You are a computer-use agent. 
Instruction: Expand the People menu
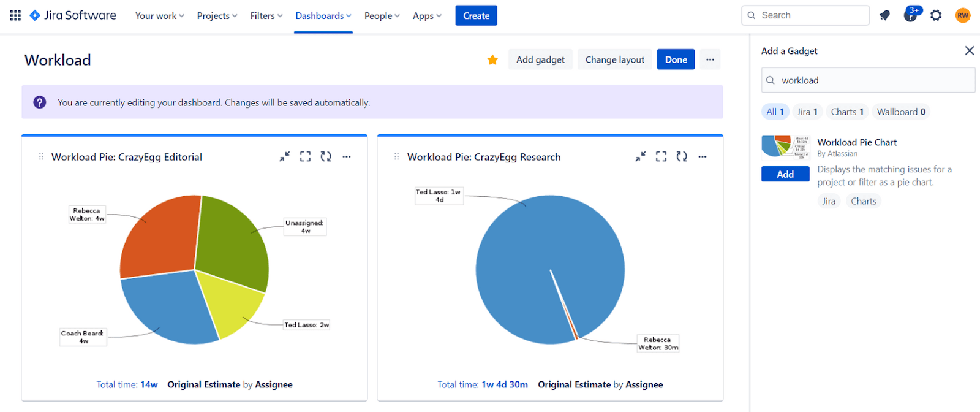tap(382, 16)
